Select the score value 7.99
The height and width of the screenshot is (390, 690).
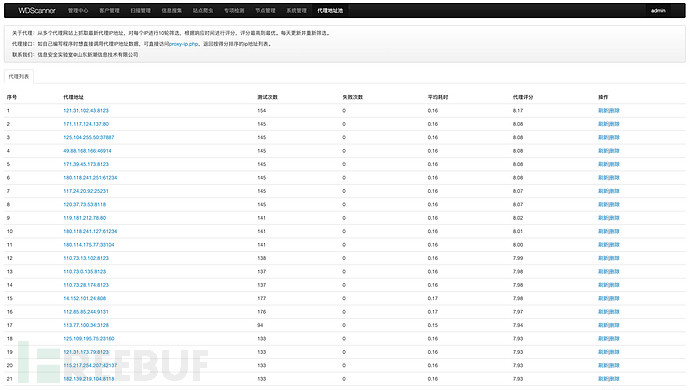[x=518, y=258]
